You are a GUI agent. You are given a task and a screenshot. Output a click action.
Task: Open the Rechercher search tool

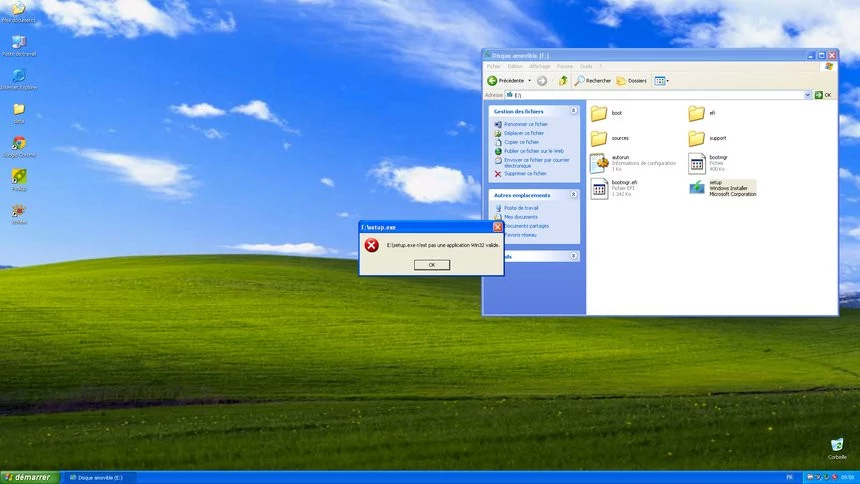(592, 81)
